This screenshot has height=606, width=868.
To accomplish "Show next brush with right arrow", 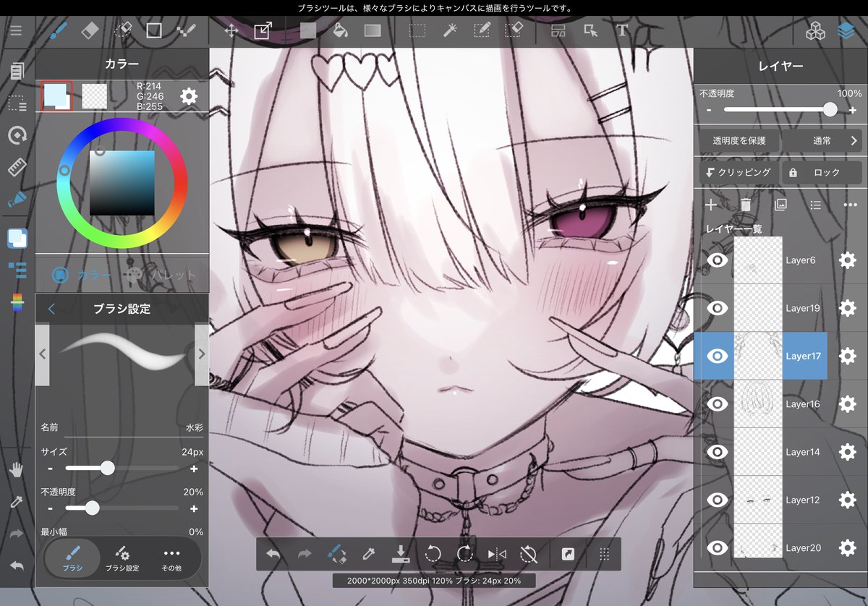I will 201,354.
